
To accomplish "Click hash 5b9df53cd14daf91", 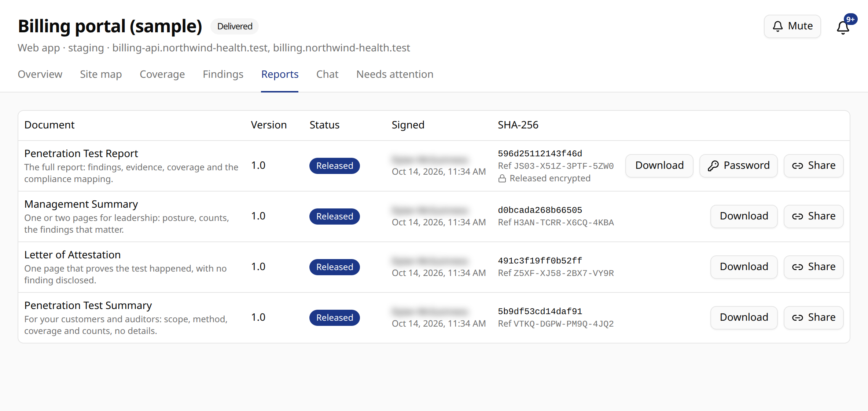I will (x=540, y=311).
